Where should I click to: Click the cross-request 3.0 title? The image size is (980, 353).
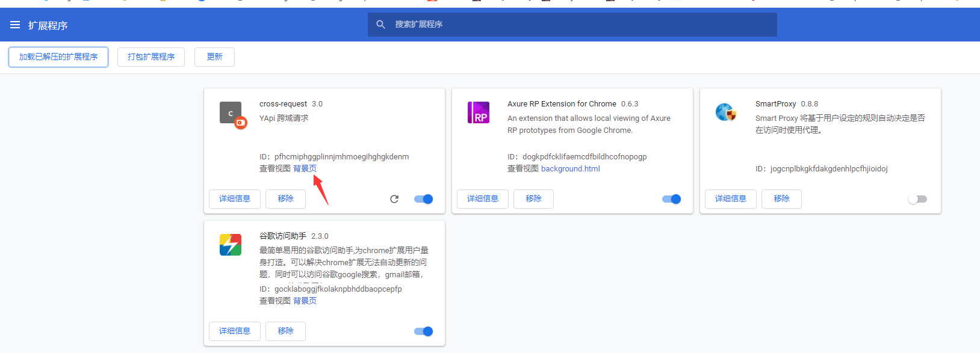click(x=291, y=104)
